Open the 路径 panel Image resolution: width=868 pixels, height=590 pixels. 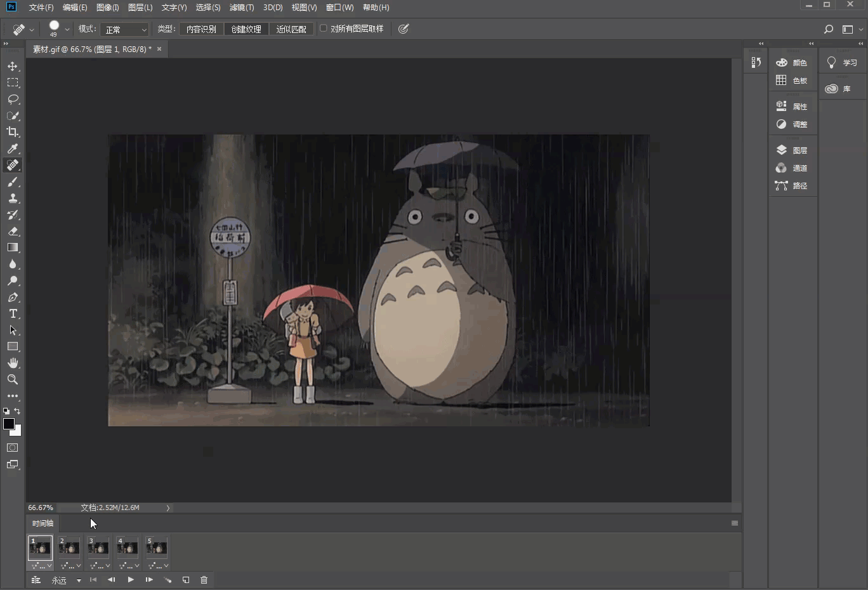coord(792,186)
